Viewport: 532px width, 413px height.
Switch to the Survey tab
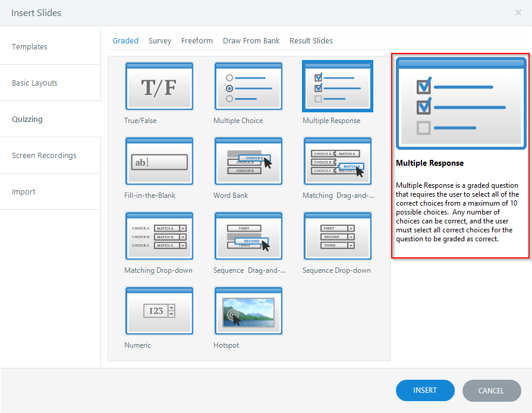(x=159, y=40)
